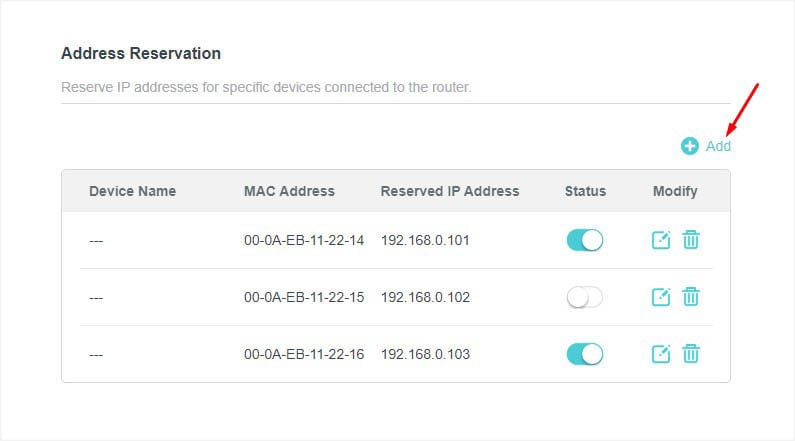Select MAC address 00-0A-EB-11-22-16 cell

click(304, 354)
